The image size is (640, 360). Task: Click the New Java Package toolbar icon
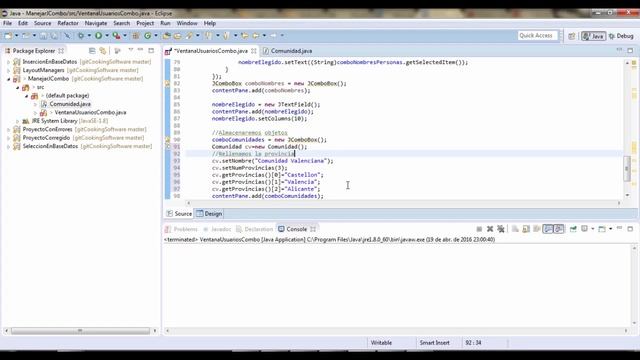(x=136, y=36)
